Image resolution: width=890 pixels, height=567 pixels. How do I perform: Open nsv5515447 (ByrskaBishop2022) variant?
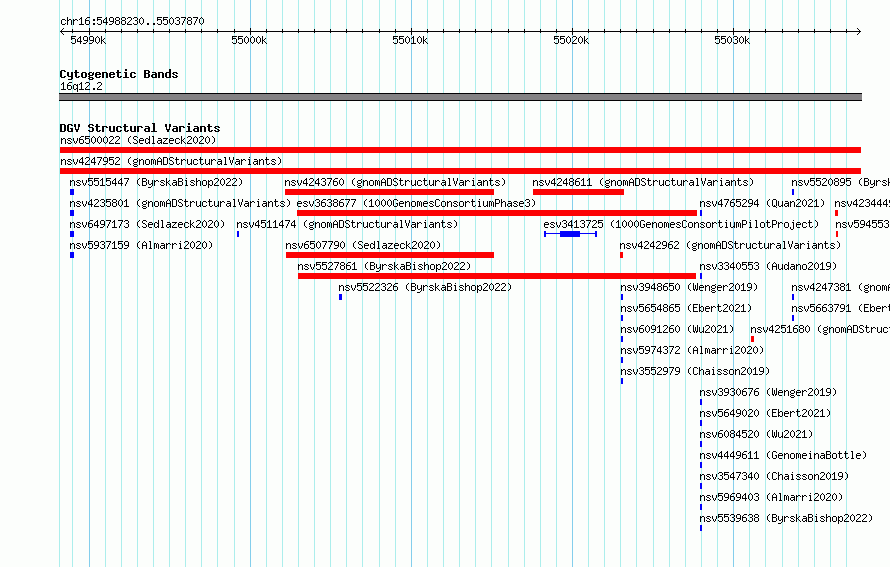(156, 182)
